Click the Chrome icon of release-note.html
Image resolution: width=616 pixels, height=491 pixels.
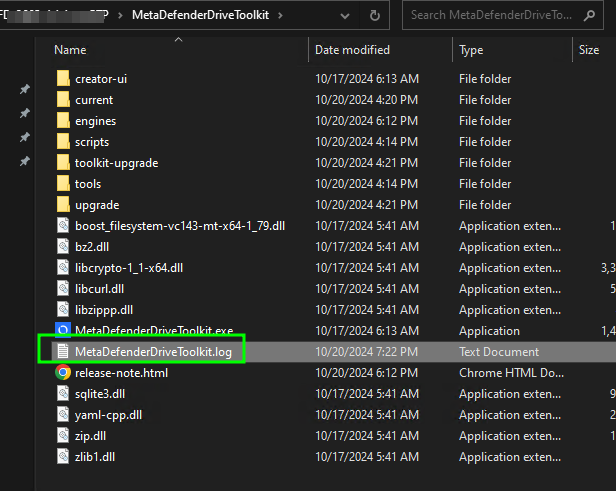point(63,372)
